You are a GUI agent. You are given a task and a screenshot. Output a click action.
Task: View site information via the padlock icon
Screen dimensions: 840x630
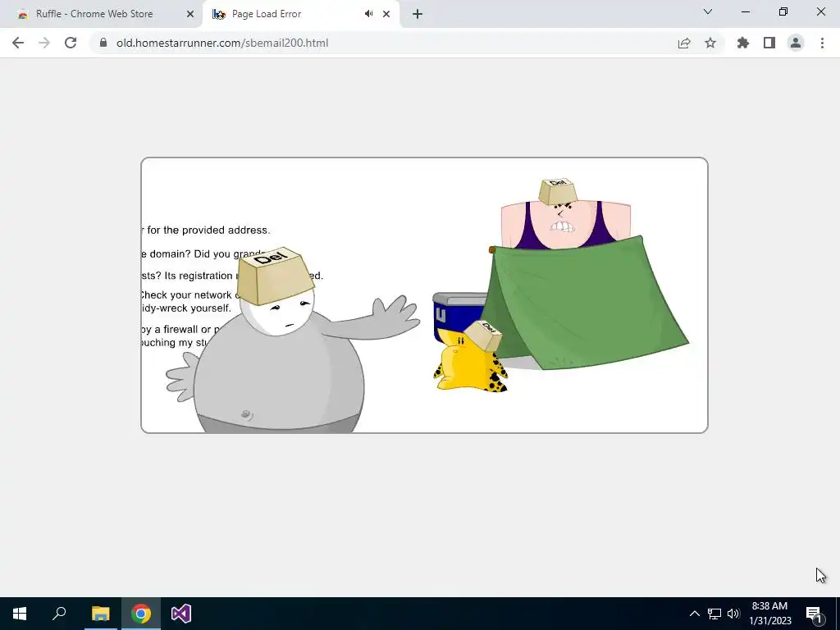click(103, 43)
